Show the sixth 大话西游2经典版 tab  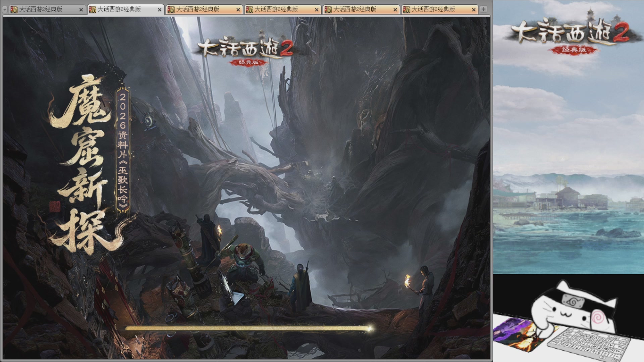439,9
